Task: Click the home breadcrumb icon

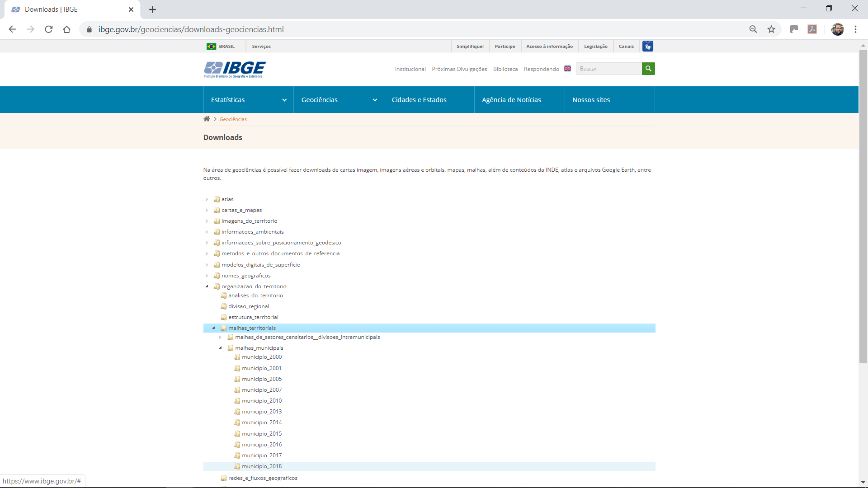Action: (207, 119)
